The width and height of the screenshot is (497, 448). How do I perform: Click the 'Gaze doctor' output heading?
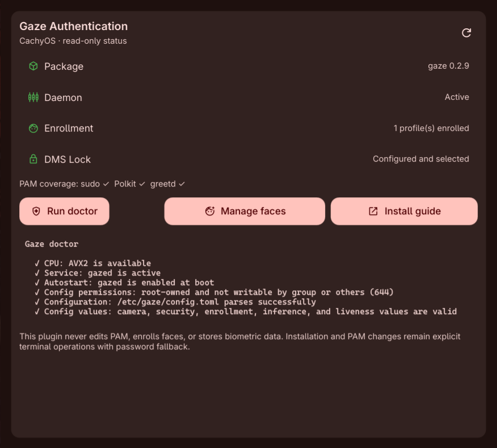tap(52, 244)
